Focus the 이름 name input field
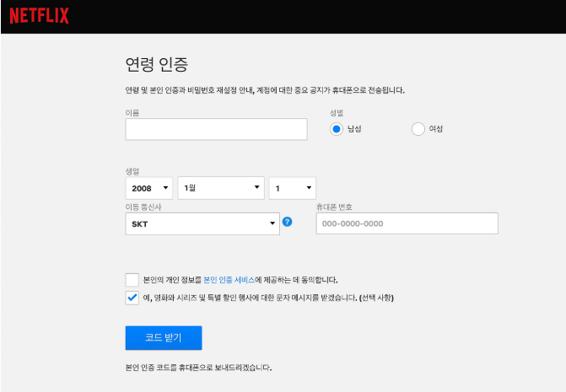Screen dimensions: 566x392 click(216, 129)
